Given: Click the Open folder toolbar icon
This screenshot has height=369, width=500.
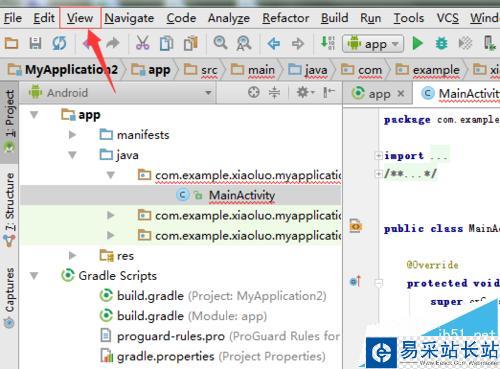Looking at the screenshot, I should pos(11,43).
